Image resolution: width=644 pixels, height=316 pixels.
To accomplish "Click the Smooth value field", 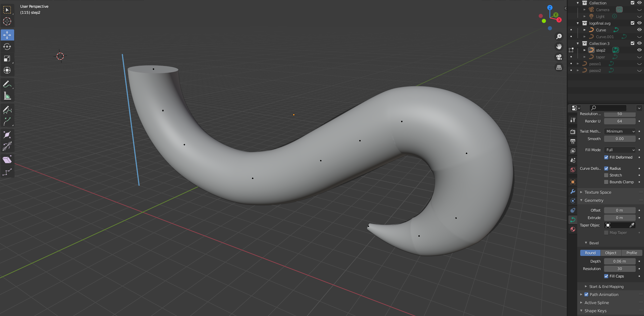I will pyautogui.click(x=620, y=139).
